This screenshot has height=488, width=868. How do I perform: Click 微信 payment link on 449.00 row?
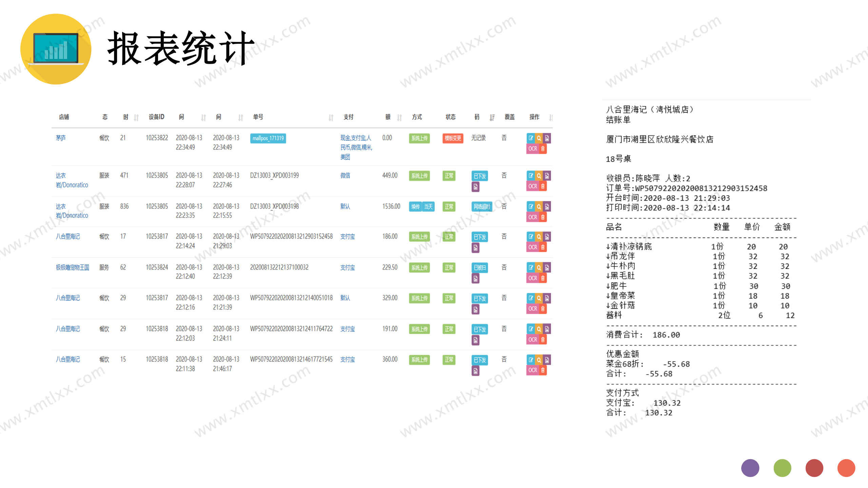[345, 176]
